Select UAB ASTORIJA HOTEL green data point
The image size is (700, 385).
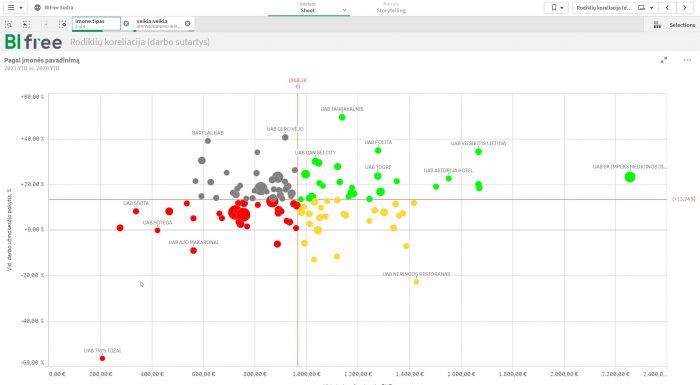[449, 178]
